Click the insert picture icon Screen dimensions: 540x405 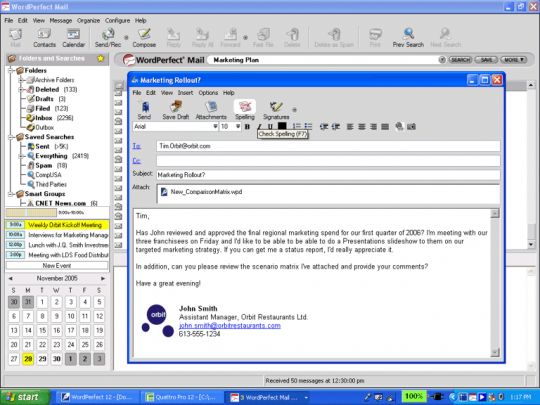[411, 127]
